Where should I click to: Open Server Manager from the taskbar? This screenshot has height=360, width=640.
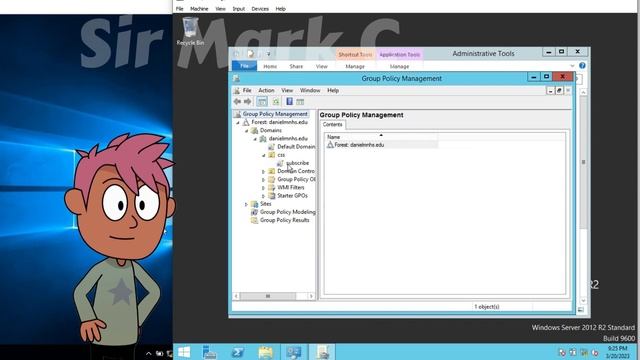pos(209,352)
